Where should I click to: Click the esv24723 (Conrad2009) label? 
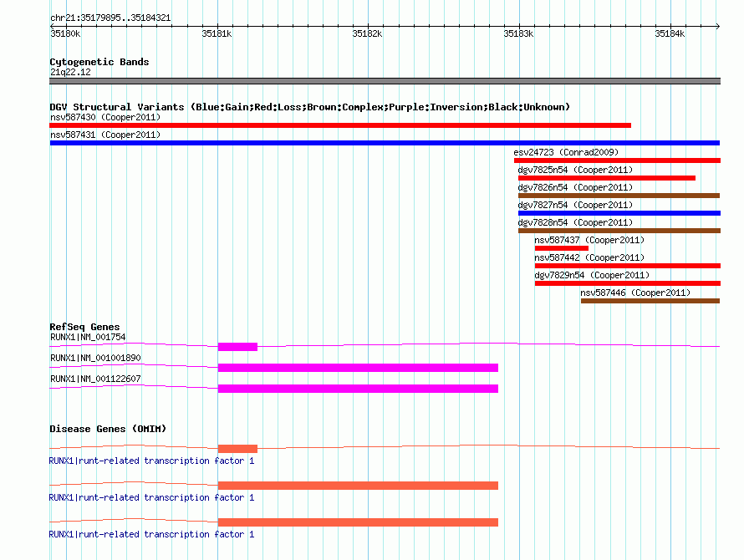[566, 152]
